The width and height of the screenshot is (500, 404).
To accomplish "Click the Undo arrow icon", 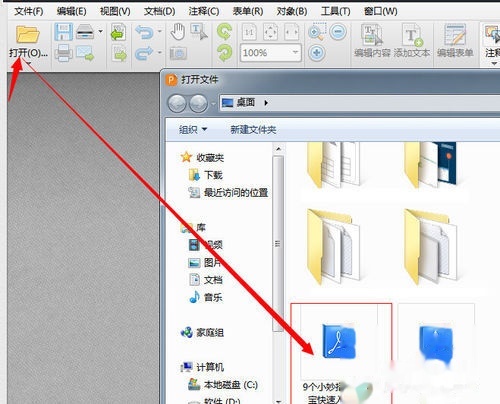I will [144, 32].
